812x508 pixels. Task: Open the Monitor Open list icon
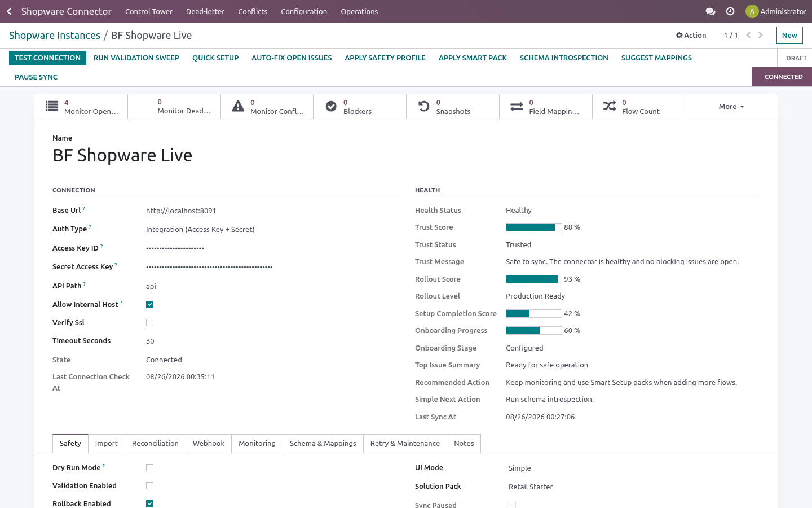tap(52, 106)
